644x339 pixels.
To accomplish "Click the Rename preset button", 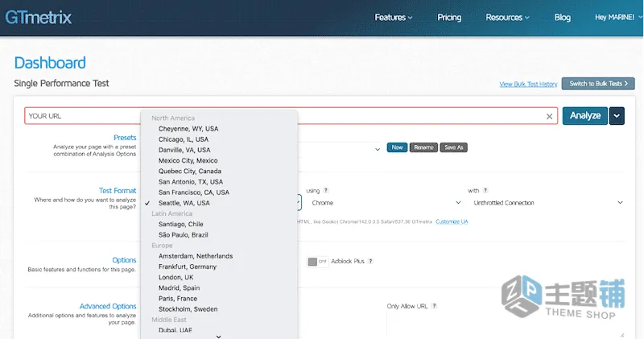I will click(423, 147).
